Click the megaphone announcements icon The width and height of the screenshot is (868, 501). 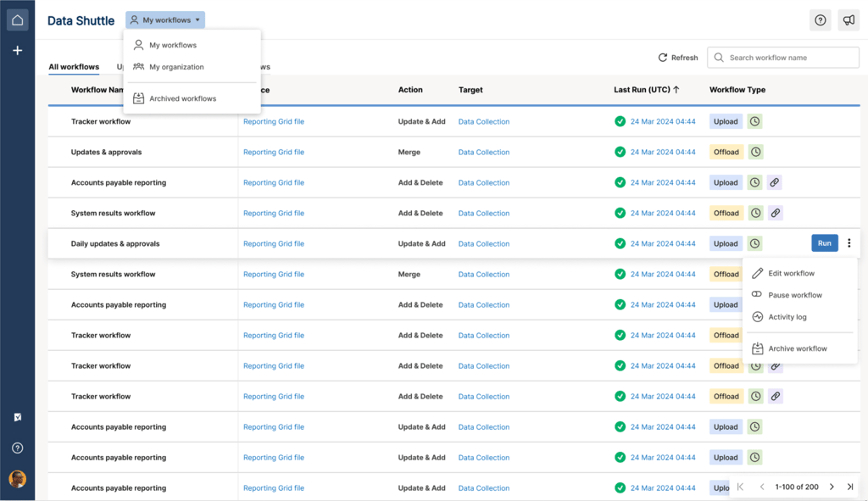[849, 19]
